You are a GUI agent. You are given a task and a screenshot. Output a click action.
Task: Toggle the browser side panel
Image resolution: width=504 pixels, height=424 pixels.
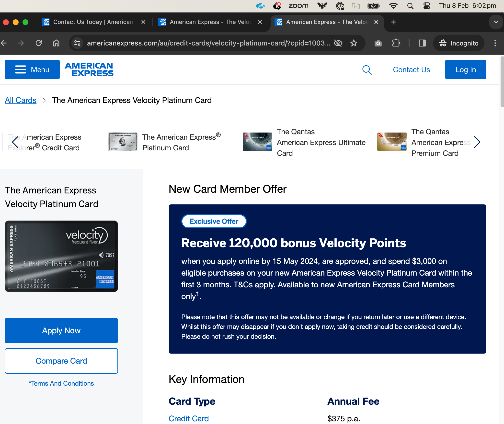click(x=422, y=43)
